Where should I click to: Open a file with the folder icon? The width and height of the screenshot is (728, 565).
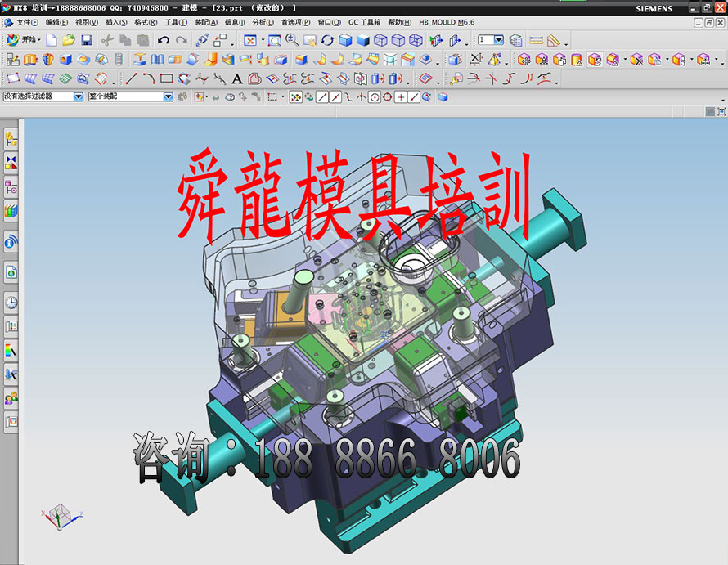tap(69, 40)
